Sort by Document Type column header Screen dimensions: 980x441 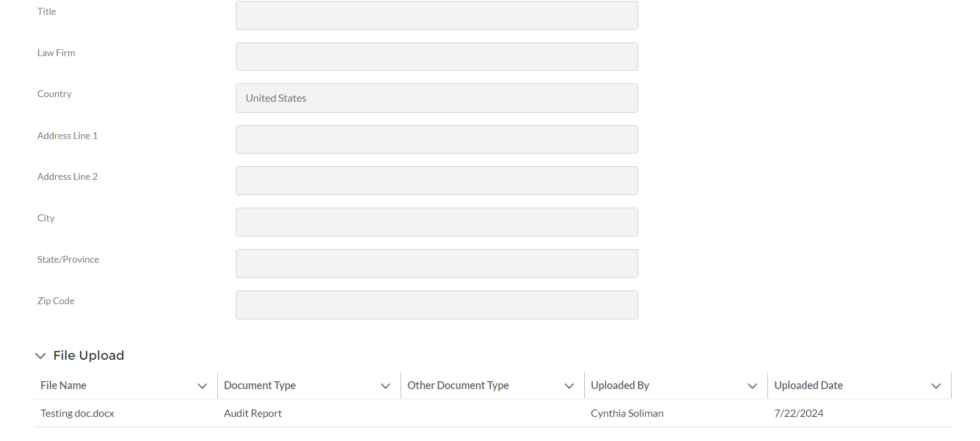(260, 385)
